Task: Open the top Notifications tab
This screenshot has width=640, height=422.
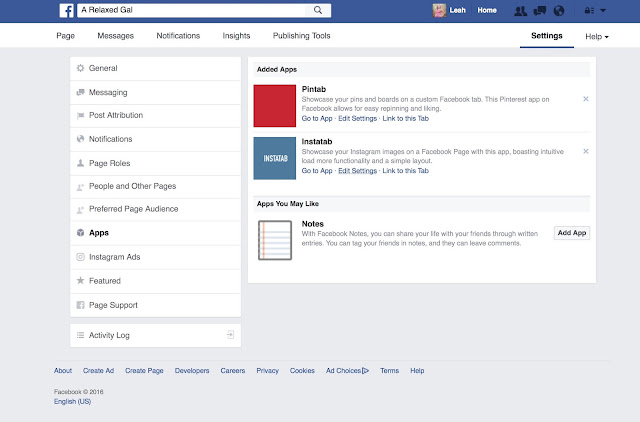Action: (178, 36)
